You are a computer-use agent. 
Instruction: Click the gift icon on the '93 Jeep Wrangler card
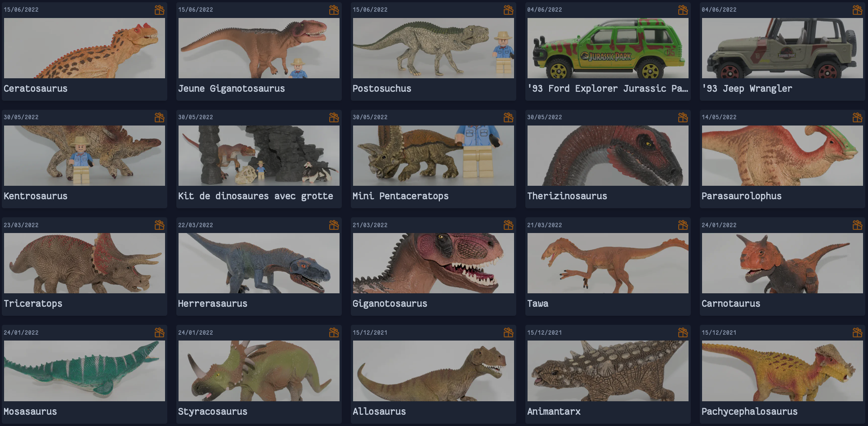tap(857, 10)
